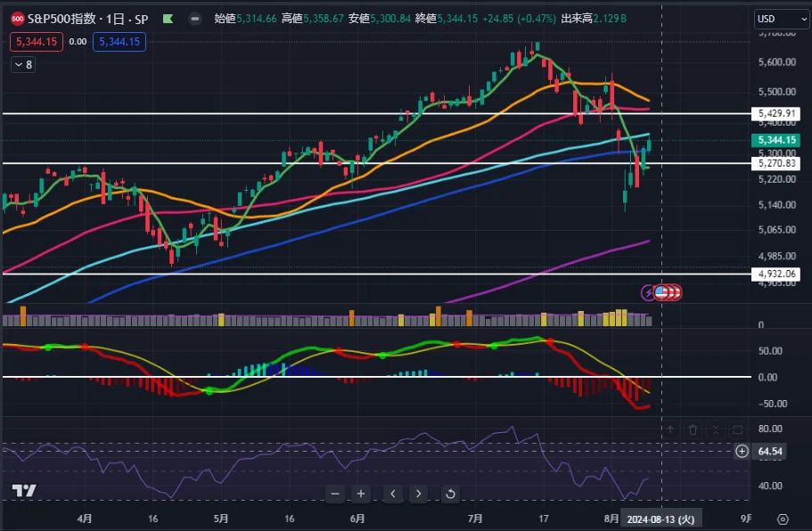This screenshot has height=531, width=812.
Task: Click the 2024-08-13 (火) date label
Action: pyautogui.click(x=660, y=519)
